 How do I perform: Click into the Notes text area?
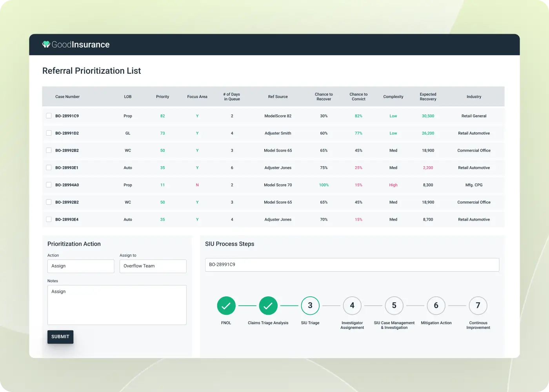pos(117,305)
